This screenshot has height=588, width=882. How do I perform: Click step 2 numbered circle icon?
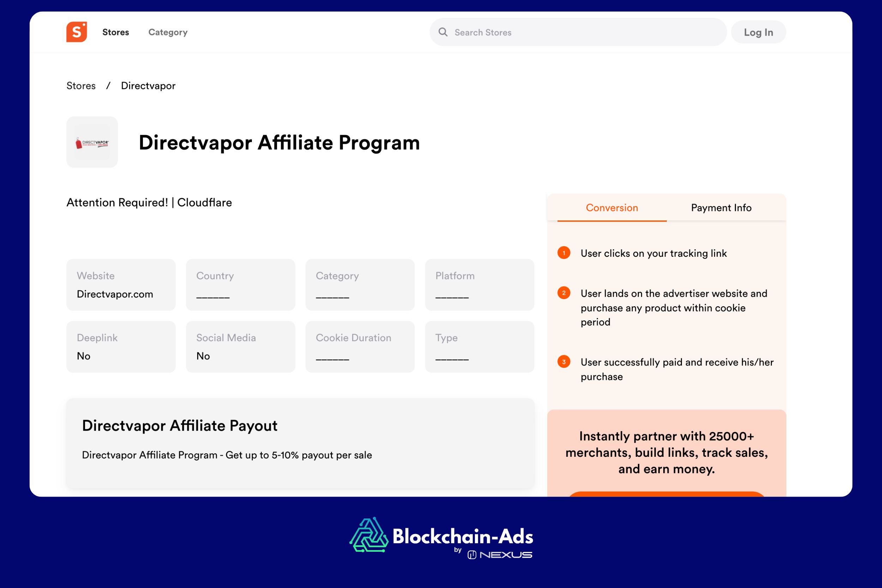click(564, 293)
